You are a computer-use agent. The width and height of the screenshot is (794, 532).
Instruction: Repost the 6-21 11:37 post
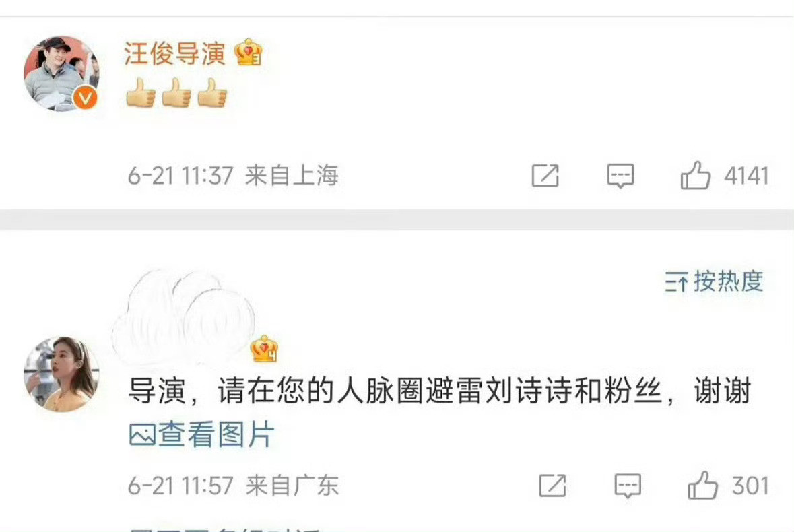545,176
